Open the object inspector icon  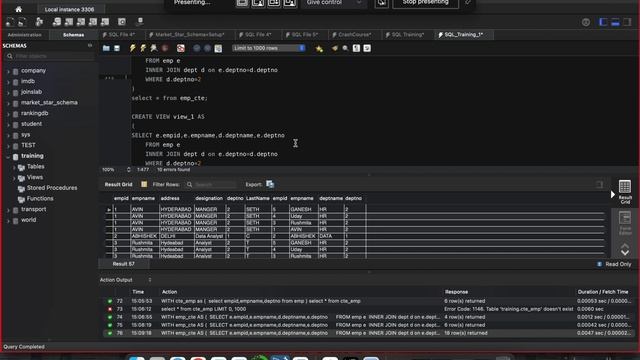(x=39, y=22)
